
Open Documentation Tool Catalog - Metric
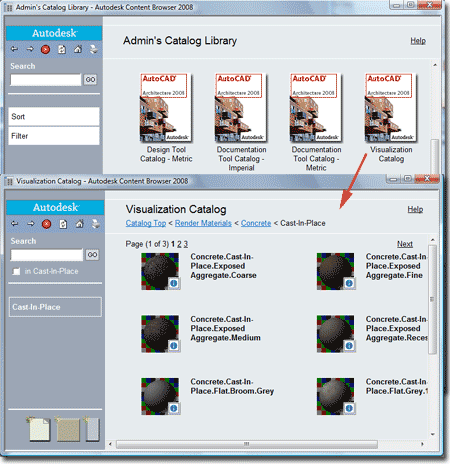[x=316, y=108]
